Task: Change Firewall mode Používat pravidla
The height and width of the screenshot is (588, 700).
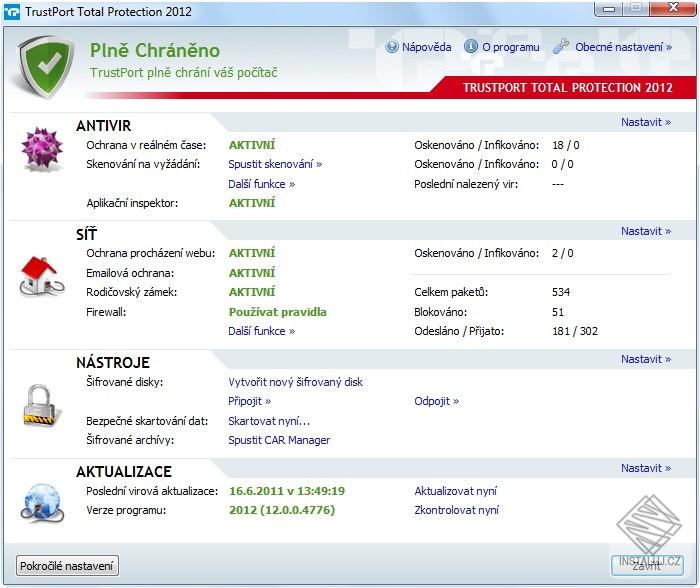Action: click(x=278, y=312)
